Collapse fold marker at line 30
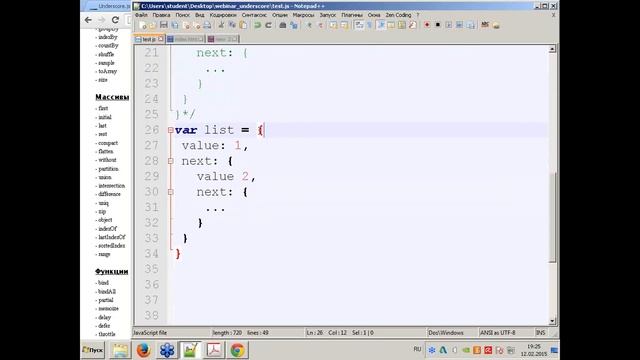Viewport: 640px width, 360px height. [x=171, y=192]
